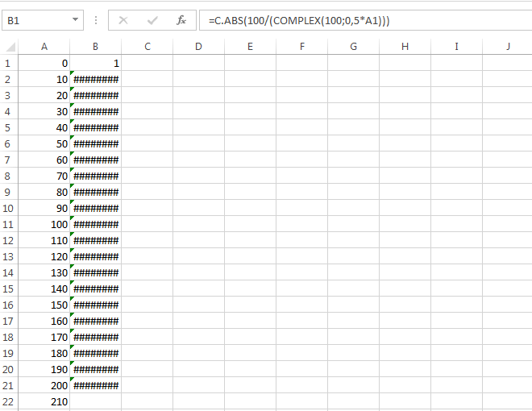The width and height of the screenshot is (532, 411).
Task: Select row 16 header
Action: tap(8, 305)
